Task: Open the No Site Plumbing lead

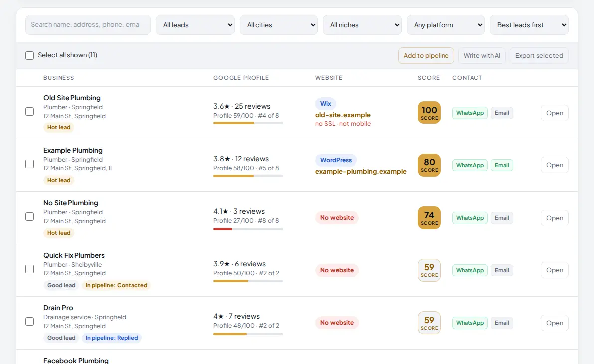Action: [555, 218]
